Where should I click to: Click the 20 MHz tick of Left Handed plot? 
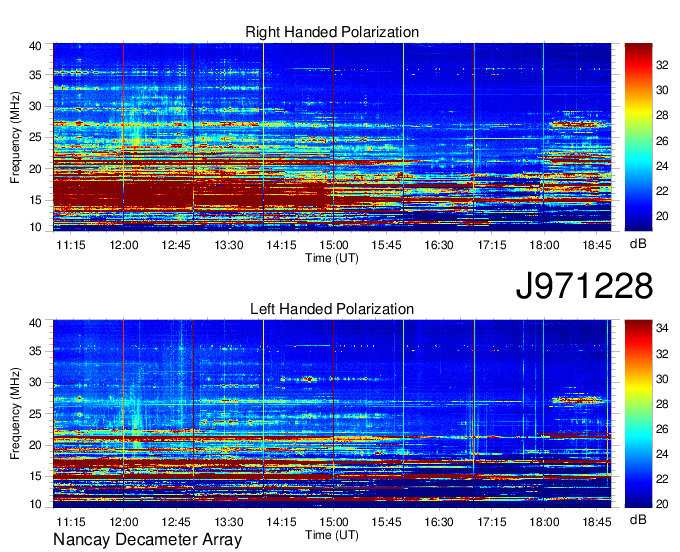coord(36,445)
